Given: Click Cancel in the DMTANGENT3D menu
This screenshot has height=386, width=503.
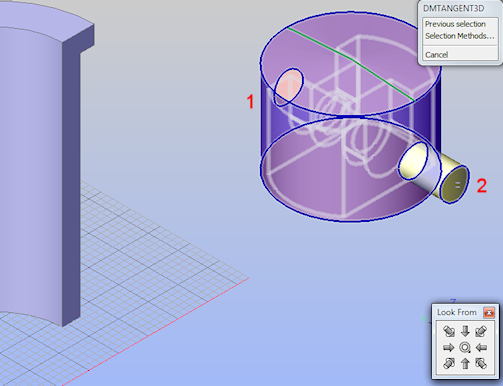Looking at the screenshot, I should (x=436, y=55).
